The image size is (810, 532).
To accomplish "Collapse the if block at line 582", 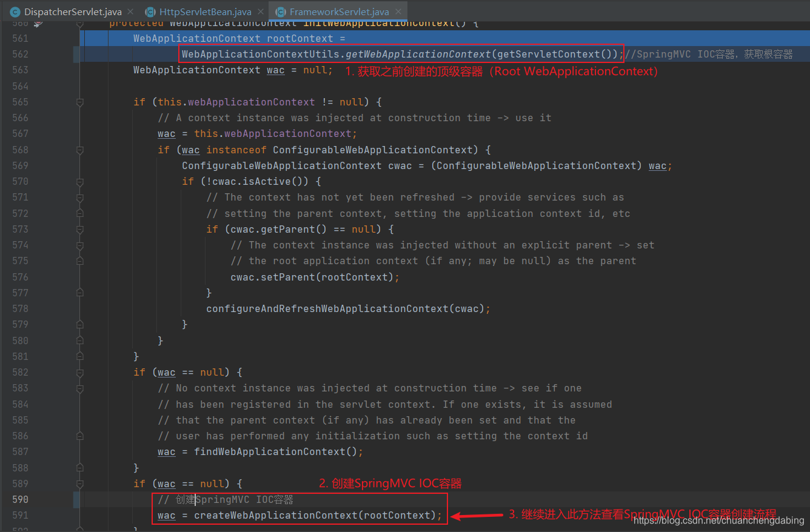I will 79,372.
